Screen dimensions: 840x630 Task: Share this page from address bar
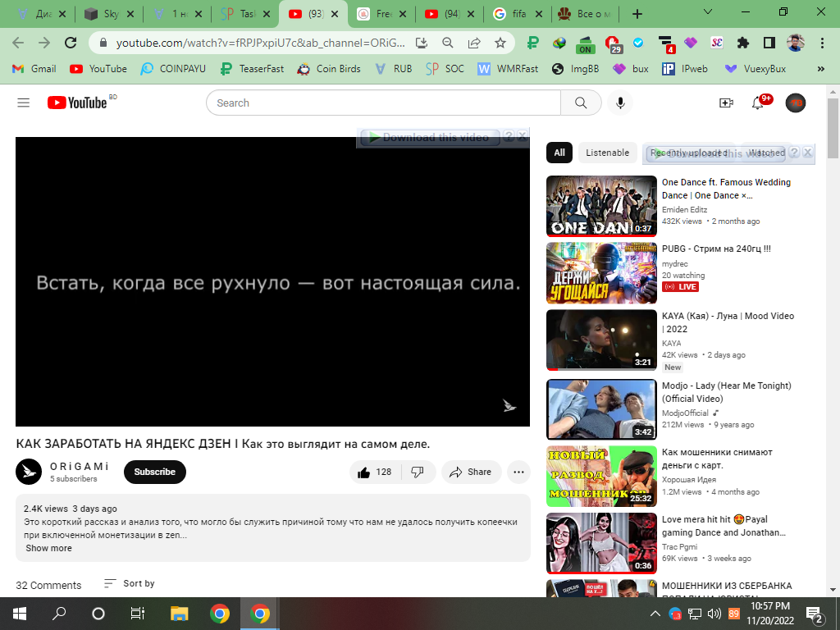(474, 43)
